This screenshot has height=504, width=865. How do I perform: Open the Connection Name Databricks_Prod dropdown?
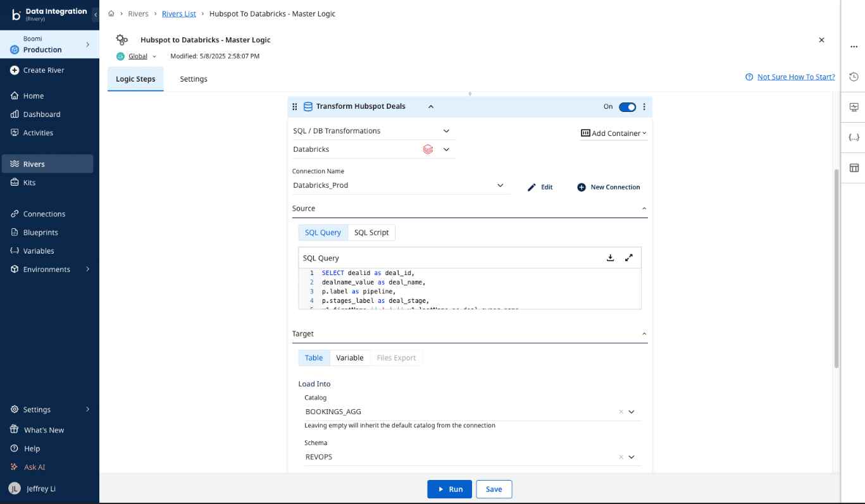[x=401, y=185]
